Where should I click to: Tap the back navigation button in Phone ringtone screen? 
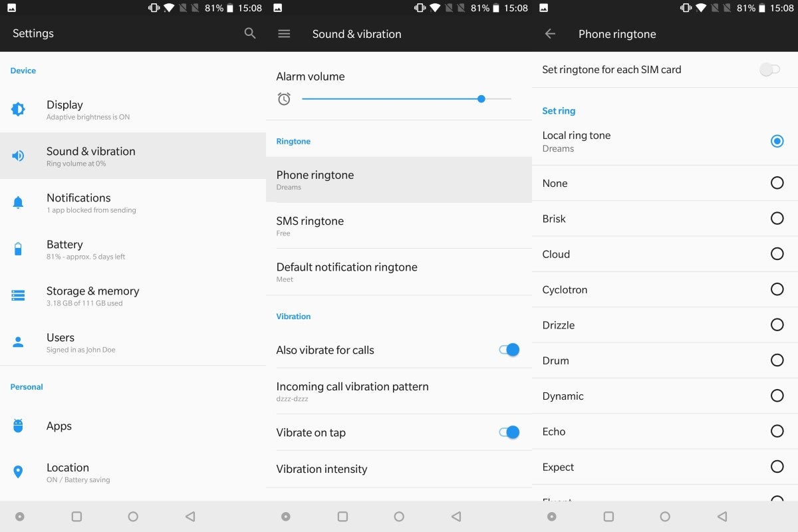[x=722, y=516]
